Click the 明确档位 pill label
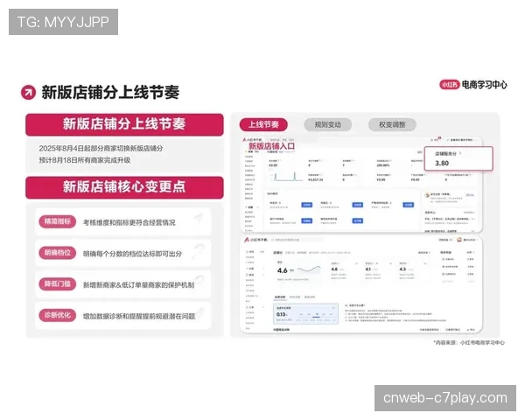 click(59, 254)
